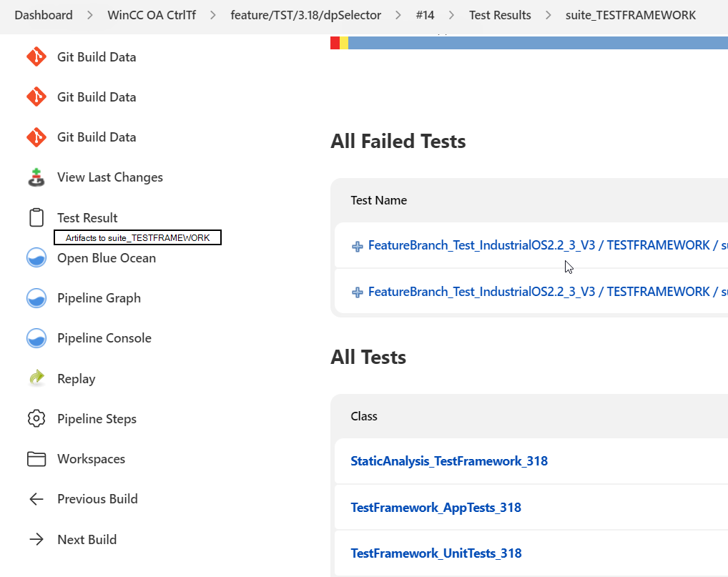Click the View Last Changes icon
This screenshot has width=728, height=577.
36,177
